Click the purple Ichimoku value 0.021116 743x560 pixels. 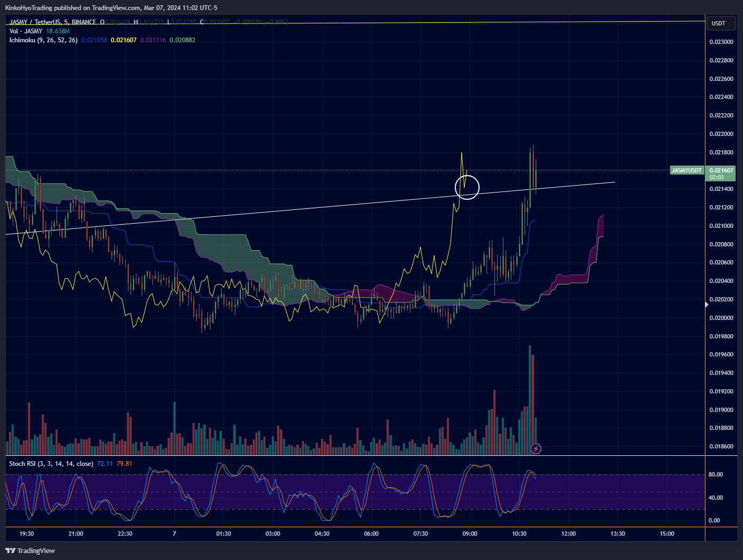pos(153,40)
